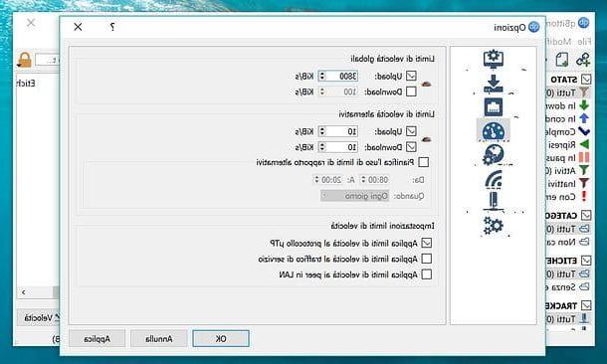This screenshot has width=607, height=364.
Task: Click the Applica button
Action: tap(98, 338)
